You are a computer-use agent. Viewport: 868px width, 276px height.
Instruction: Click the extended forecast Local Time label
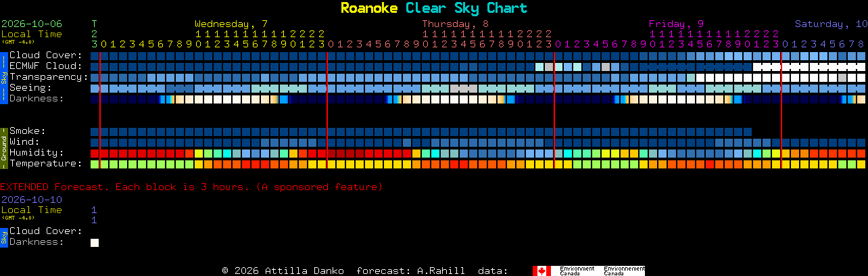click(32, 210)
